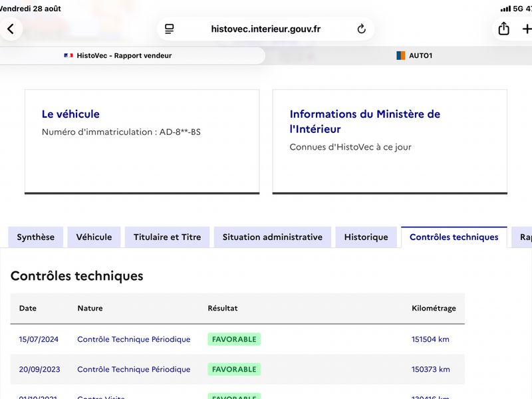Viewport: 532px width, 399px height.
Task: Click Informations du Ministère de l'Intérieur heading
Action: [364, 122]
